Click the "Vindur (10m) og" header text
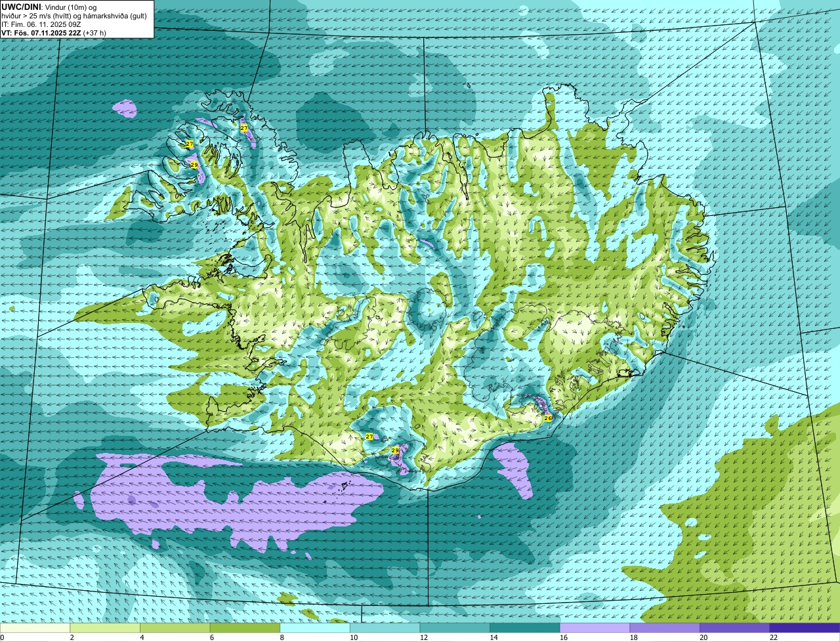The image size is (840, 642). (70, 7)
